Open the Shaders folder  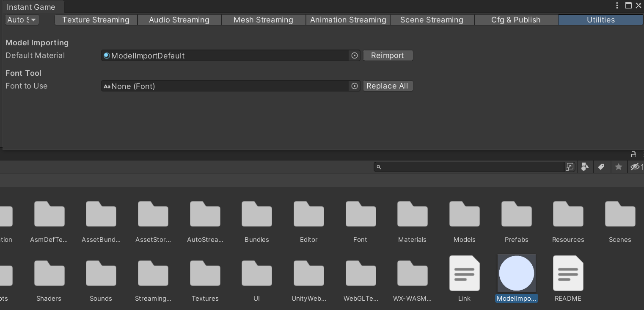(x=49, y=275)
